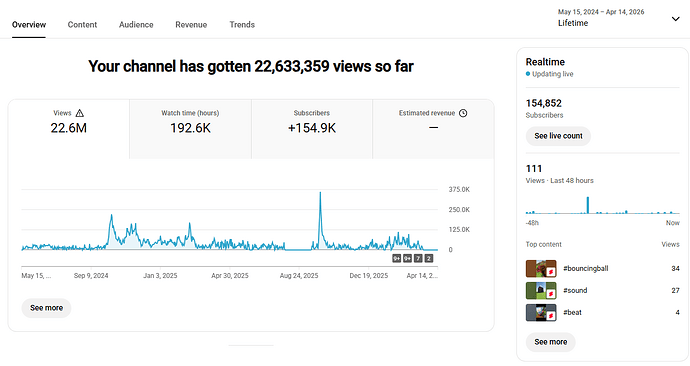
Task: Click the clock icon beside Estimated revenue
Action: (463, 113)
